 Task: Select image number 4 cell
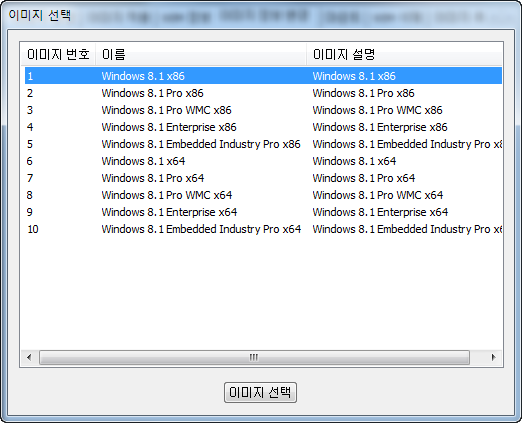click(x=30, y=127)
